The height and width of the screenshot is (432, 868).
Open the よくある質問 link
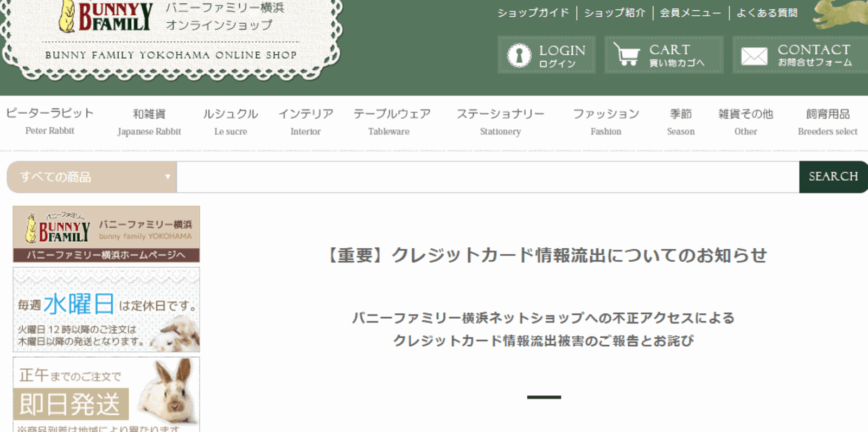coord(767,12)
